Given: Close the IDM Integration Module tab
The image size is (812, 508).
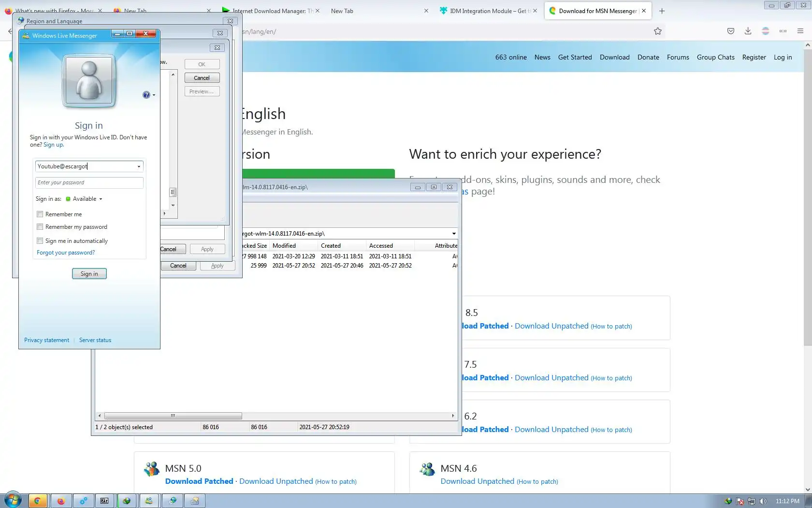Looking at the screenshot, I should [x=535, y=11].
